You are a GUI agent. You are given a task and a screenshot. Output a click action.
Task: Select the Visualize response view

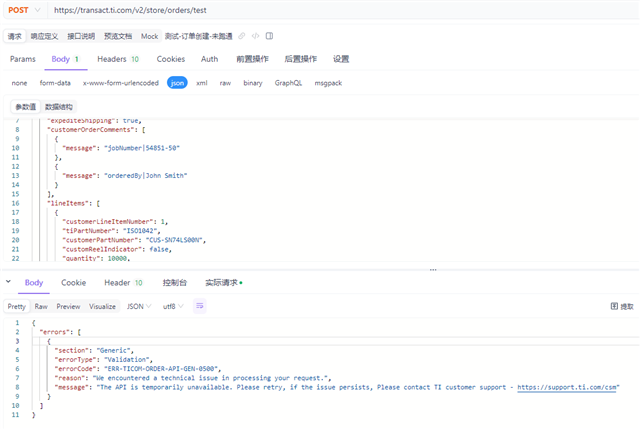[x=102, y=306]
